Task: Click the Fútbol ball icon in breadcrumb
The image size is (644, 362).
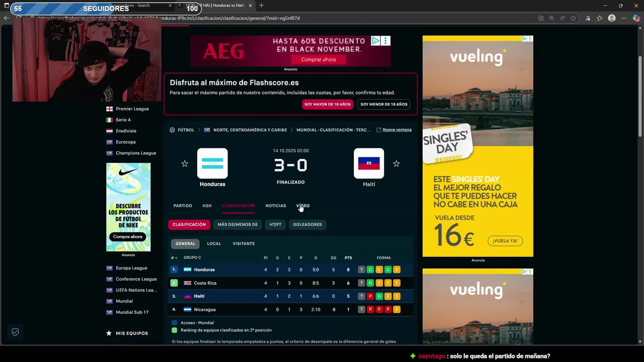Action: click(173, 130)
